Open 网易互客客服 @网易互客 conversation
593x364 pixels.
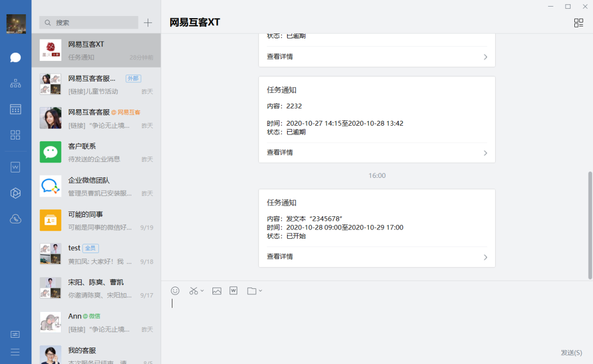coord(97,118)
